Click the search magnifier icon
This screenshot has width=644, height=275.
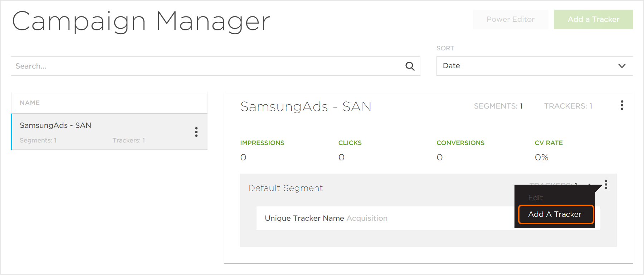tap(410, 66)
